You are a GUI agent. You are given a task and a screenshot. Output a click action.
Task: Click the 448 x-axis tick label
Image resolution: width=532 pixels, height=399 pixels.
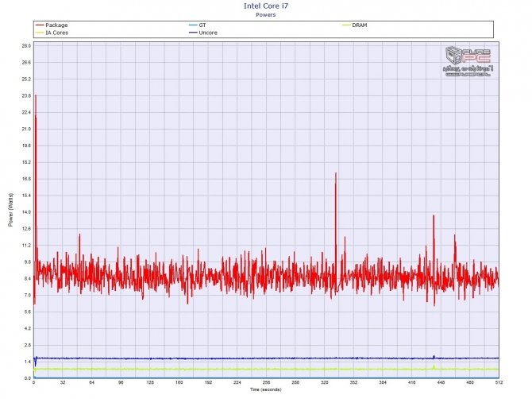click(x=441, y=382)
